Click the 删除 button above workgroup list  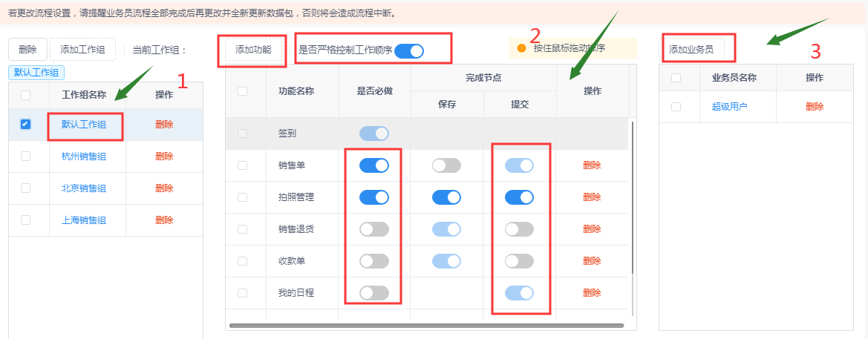27,49
